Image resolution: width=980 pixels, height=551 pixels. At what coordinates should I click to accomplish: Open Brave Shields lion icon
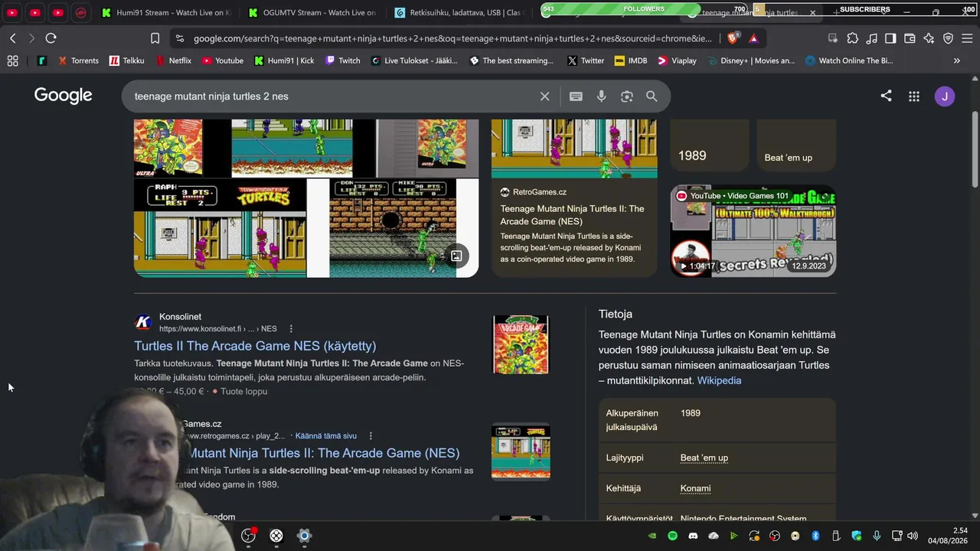tap(733, 38)
